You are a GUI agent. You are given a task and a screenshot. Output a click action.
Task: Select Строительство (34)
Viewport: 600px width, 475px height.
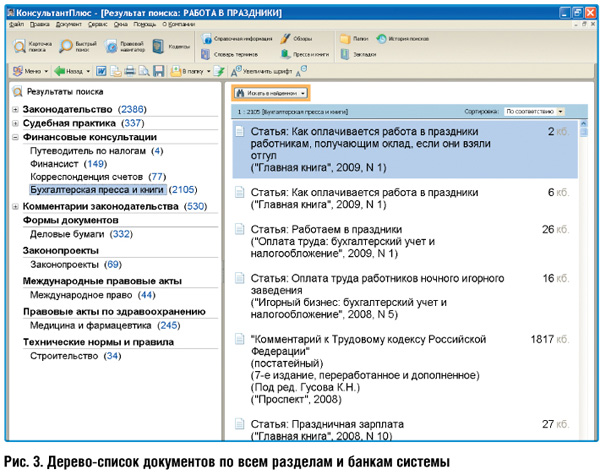75,356
